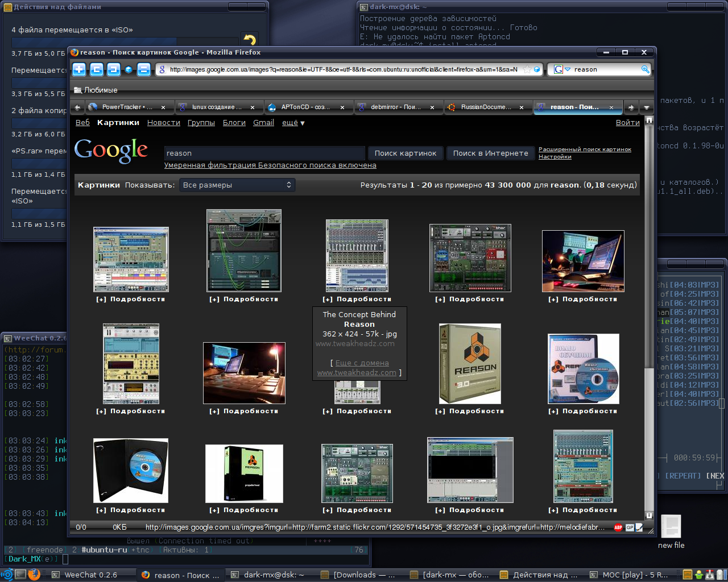Click the ABP Adblock icon in status bar
The image size is (728, 582).
click(618, 527)
